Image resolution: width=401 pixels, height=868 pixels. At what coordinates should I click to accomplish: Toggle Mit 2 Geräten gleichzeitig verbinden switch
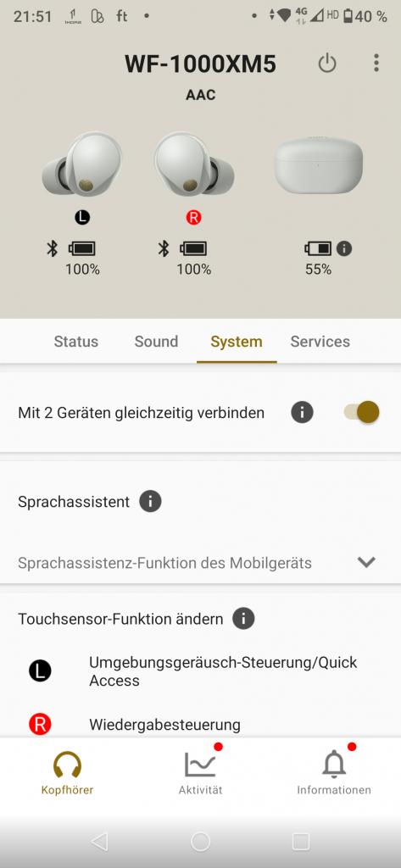tap(362, 413)
